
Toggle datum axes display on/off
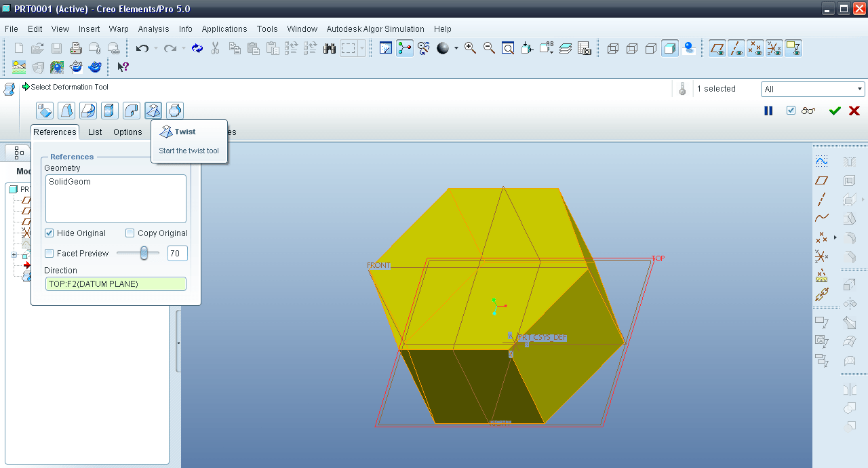click(x=736, y=48)
